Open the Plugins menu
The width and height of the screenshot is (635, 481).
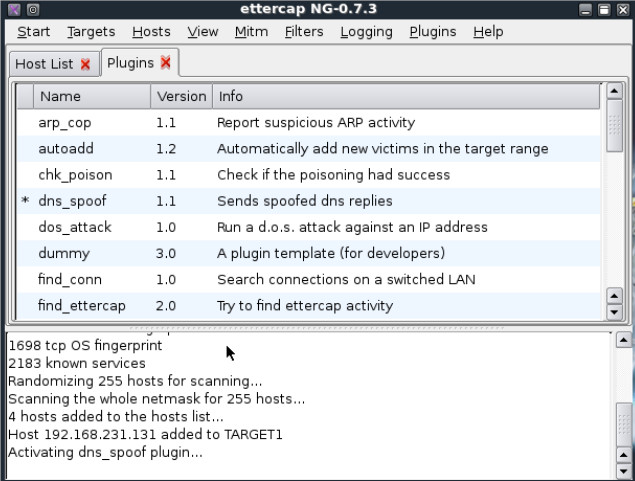[x=433, y=32]
